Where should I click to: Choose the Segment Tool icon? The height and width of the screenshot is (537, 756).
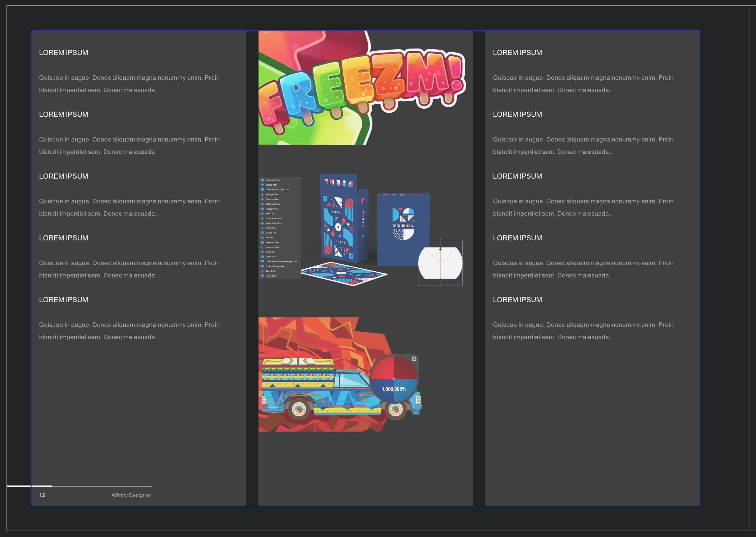coord(262,242)
